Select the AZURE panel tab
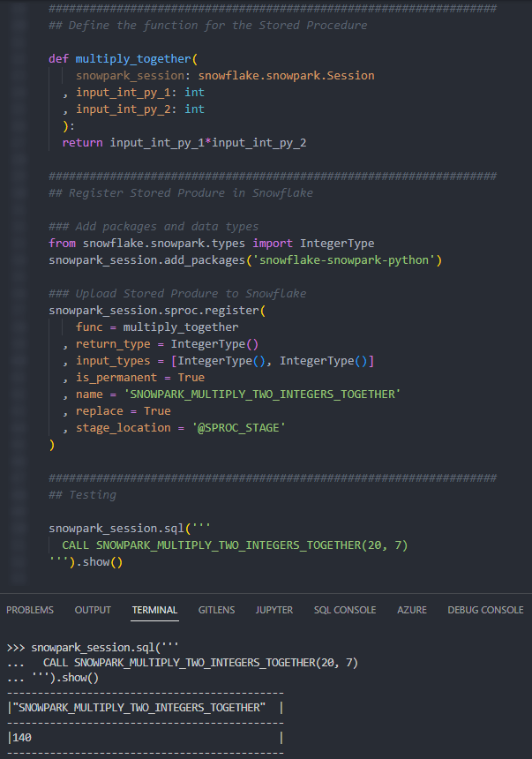The image size is (532, 759). 412,610
